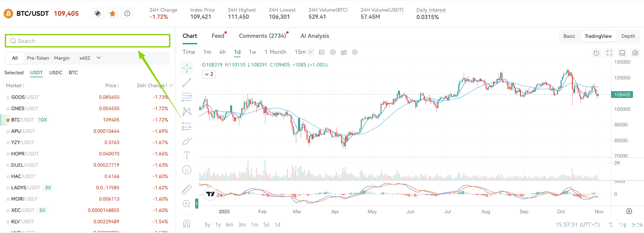Image resolution: width=644 pixels, height=233 pixels.
Task: Select the text annotation tool
Action: coord(187,155)
